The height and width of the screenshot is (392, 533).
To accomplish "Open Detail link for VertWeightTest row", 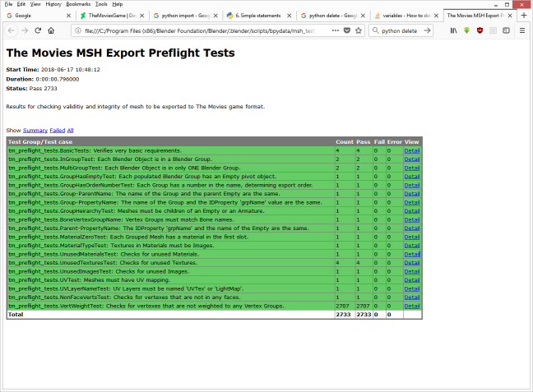I will (x=412, y=306).
